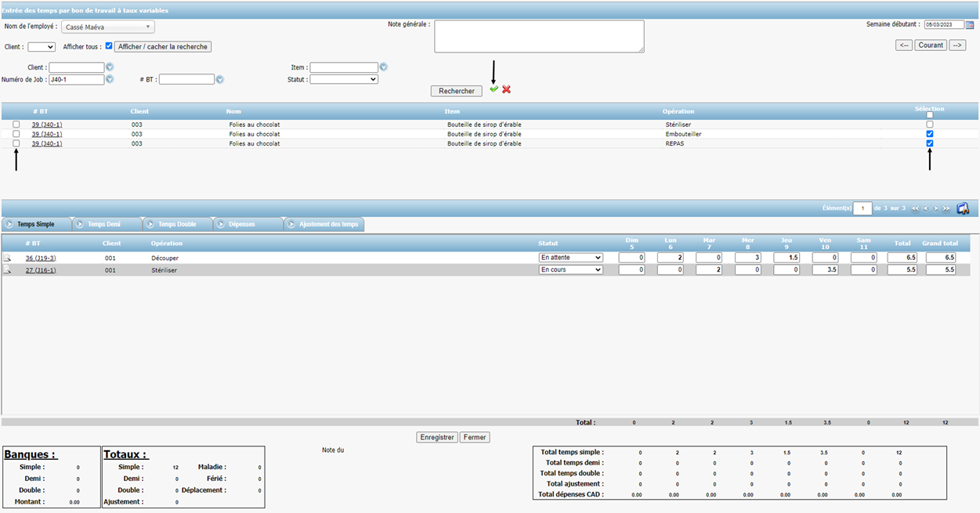Click the export icon beside pagination
The width and height of the screenshot is (980, 513).
[x=963, y=208]
